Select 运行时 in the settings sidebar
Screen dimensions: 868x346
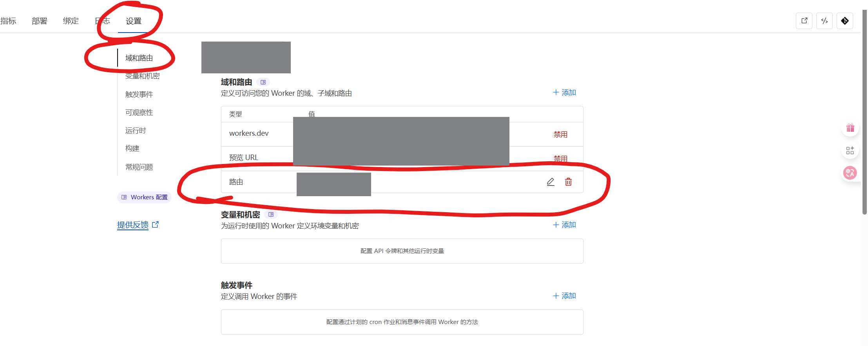click(136, 131)
